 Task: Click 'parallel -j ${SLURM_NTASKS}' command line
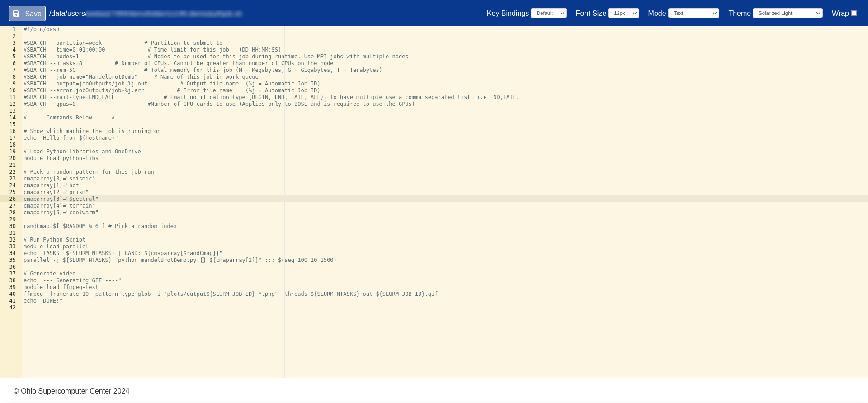180,260
